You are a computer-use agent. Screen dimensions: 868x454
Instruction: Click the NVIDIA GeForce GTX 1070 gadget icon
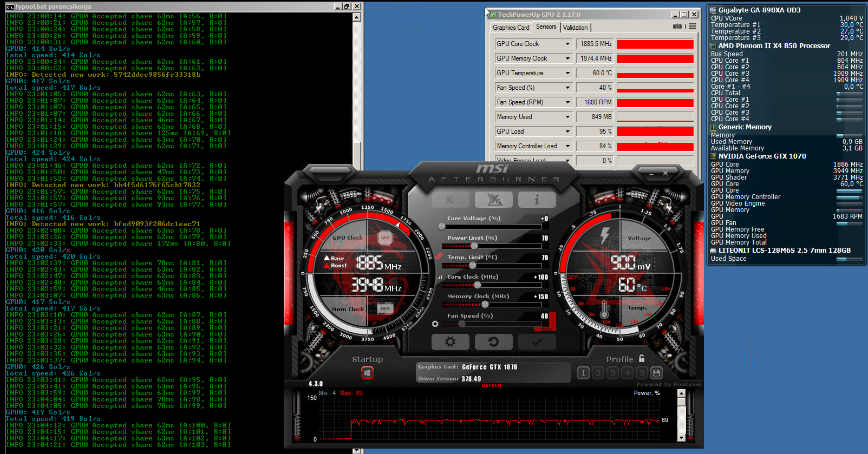click(713, 156)
